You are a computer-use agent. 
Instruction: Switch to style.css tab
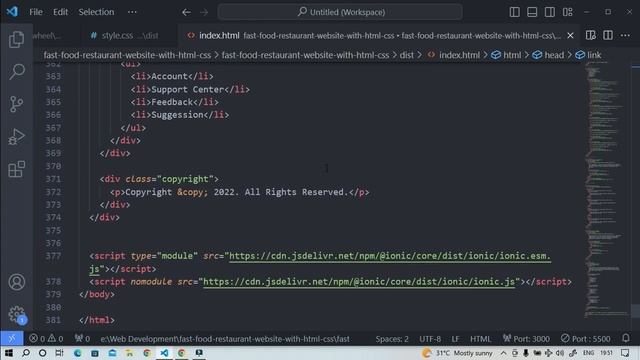click(x=124, y=36)
